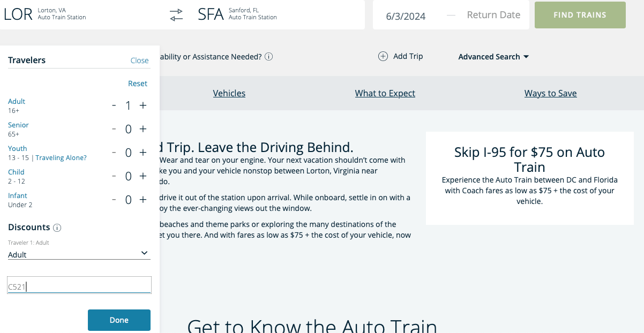The width and height of the screenshot is (644, 333).
Task: Click the Find Trains button
Action: click(x=580, y=15)
